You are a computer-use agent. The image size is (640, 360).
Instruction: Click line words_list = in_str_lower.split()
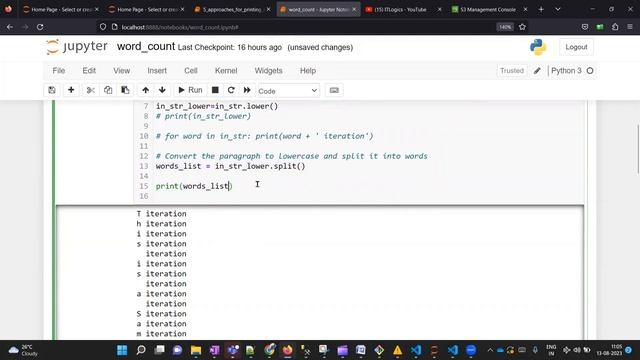[230, 166]
